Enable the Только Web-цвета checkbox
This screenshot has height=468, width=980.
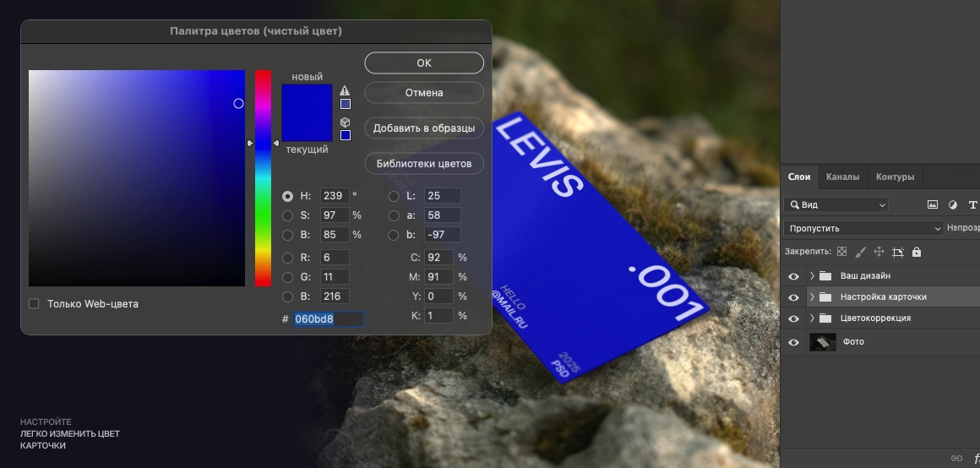point(34,304)
